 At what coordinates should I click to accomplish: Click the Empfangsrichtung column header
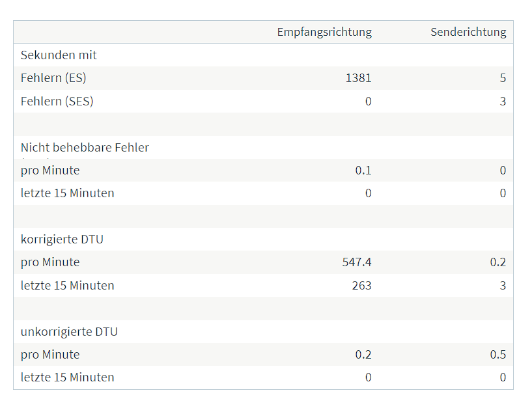[324, 33]
